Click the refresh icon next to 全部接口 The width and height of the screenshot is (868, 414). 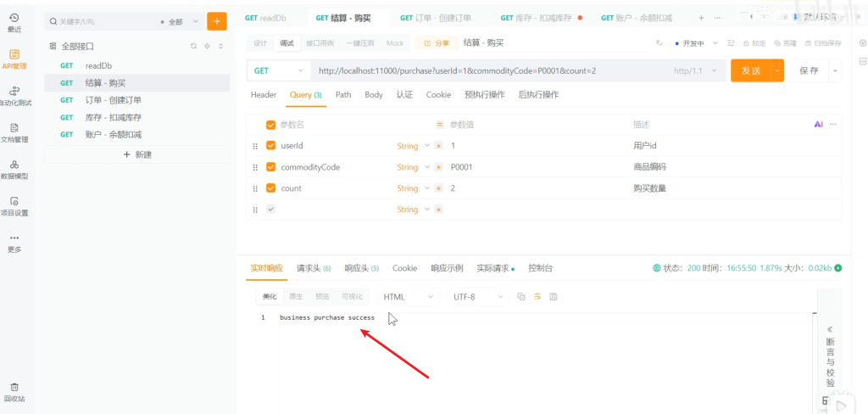click(193, 46)
